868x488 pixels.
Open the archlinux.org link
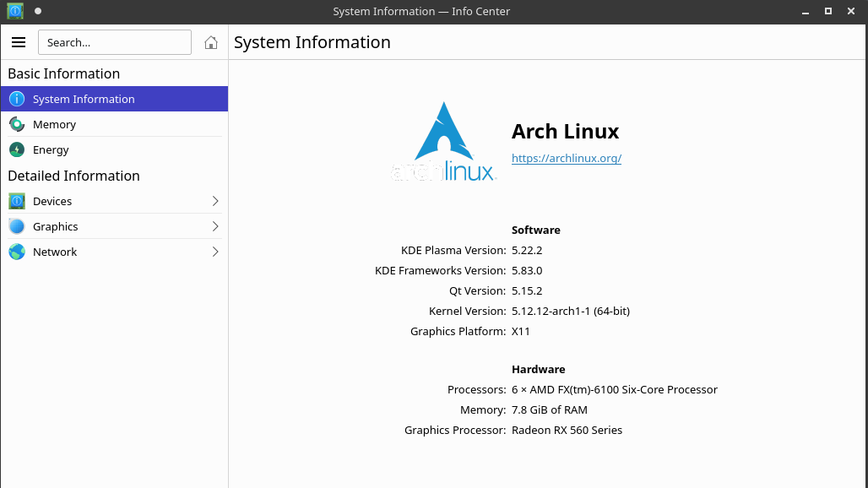coord(567,158)
